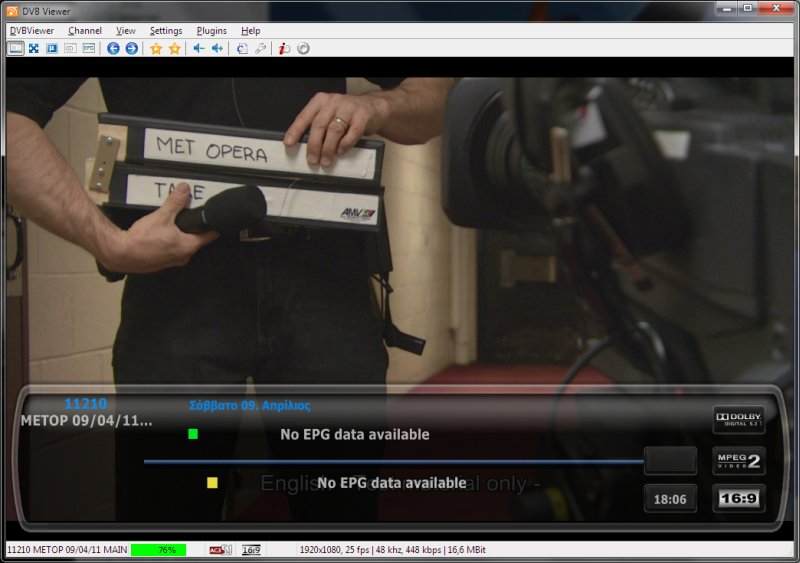Click the EPG toolbar icon
This screenshot has height=563, width=800.
tap(88, 48)
